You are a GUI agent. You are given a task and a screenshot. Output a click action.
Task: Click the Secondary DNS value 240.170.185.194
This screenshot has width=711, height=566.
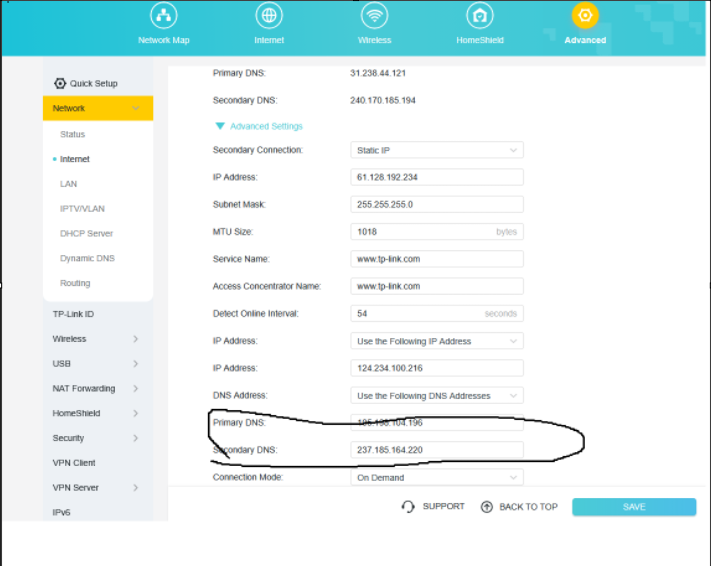[383, 100]
